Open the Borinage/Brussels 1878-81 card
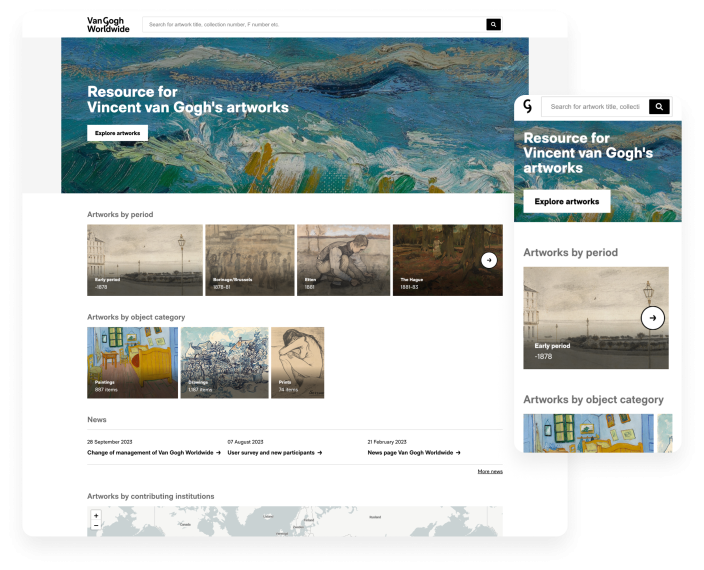Viewport: 704px width, 570px height. coord(250,260)
